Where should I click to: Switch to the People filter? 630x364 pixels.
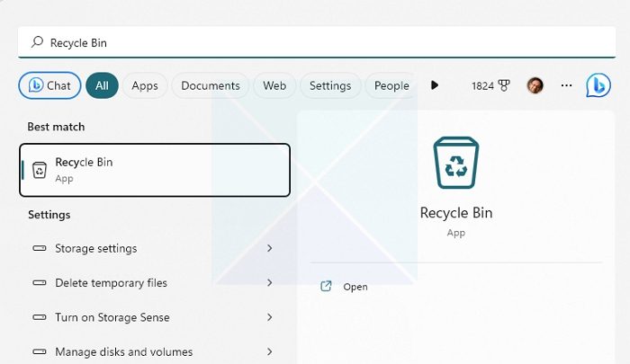391,85
